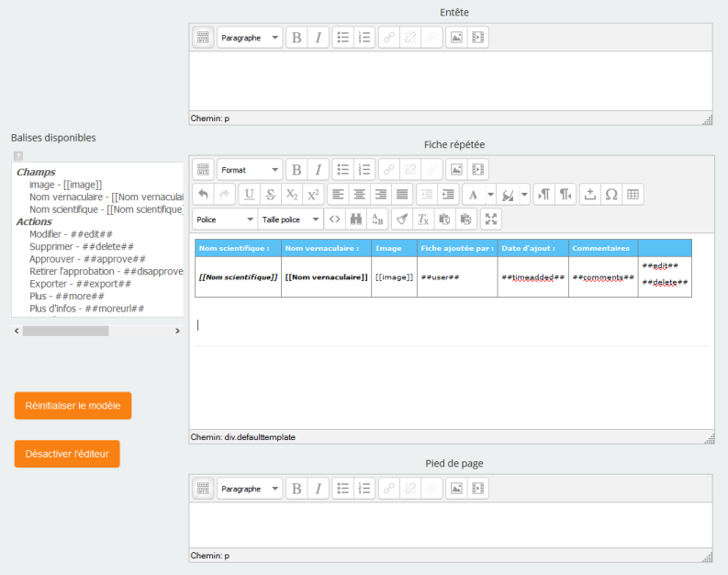Align text left
The image size is (728, 575).
[338, 194]
